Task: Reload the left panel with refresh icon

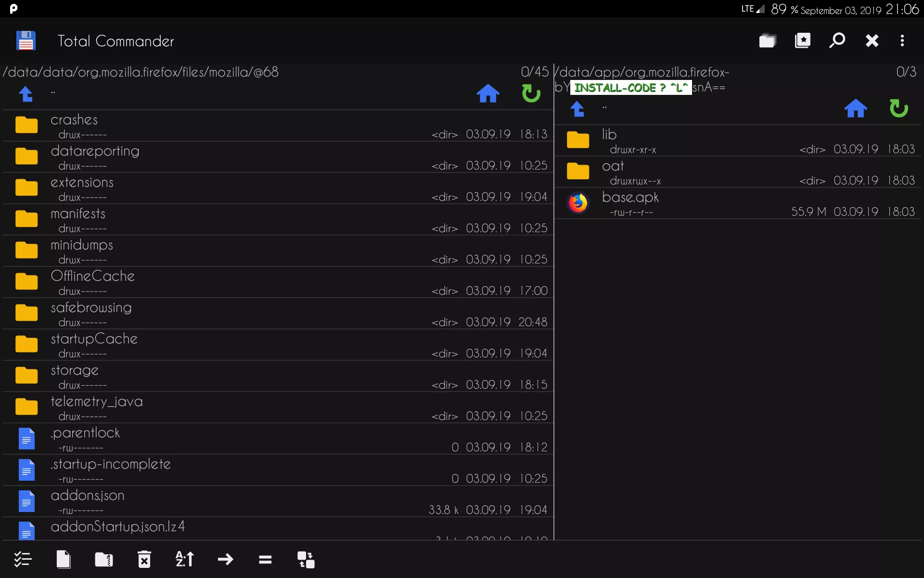Action: pyautogui.click(x=531, y=93)
